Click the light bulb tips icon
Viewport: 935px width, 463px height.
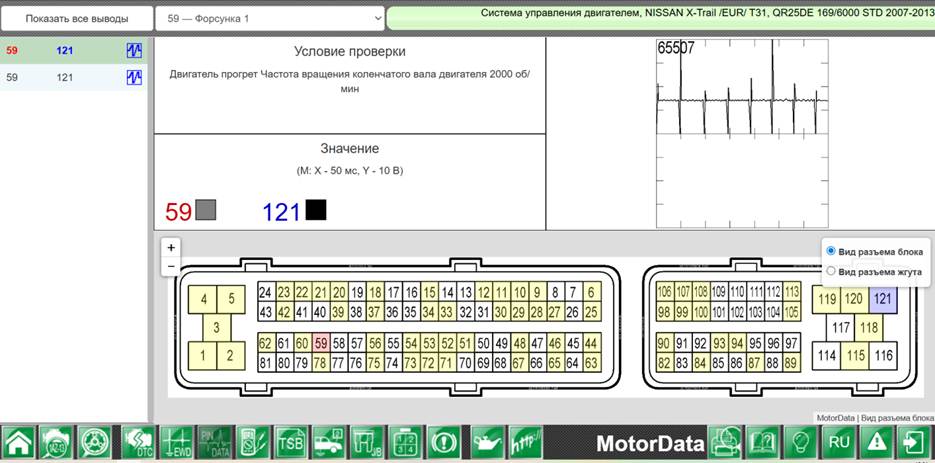800,443
